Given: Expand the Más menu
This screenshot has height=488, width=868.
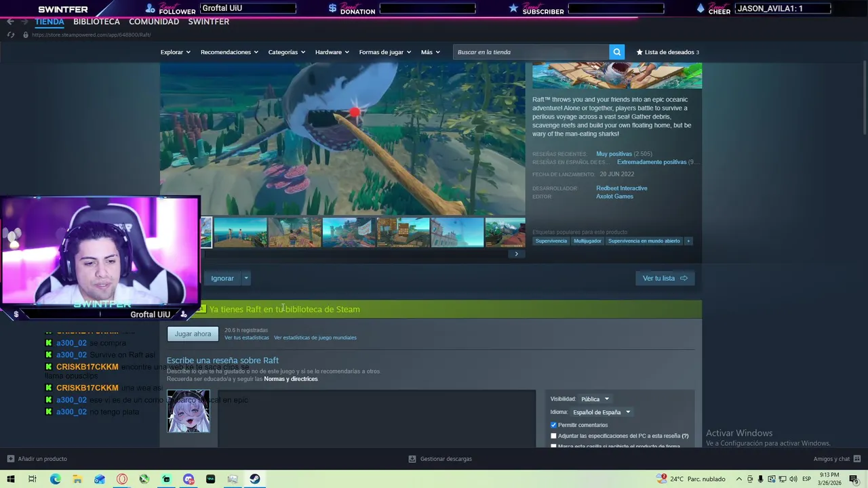Looking at the screenshot, I should tap(430, 52).
